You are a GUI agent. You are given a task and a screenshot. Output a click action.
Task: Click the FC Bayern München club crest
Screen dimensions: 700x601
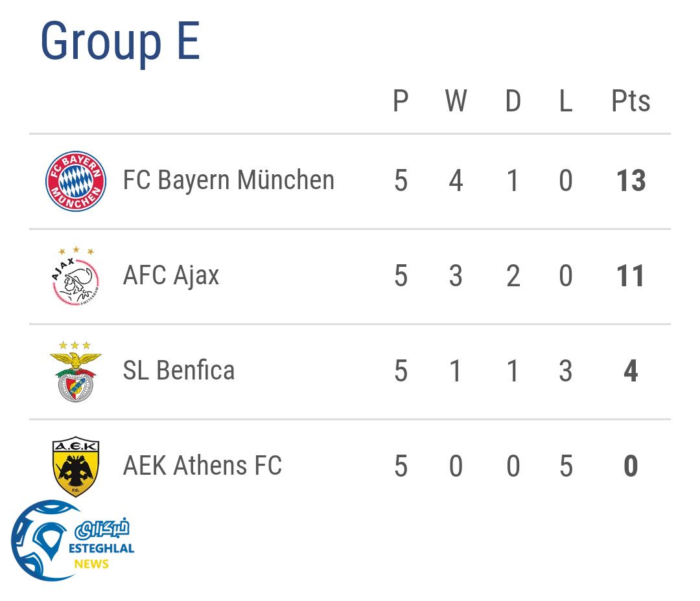tap(75, 181)
